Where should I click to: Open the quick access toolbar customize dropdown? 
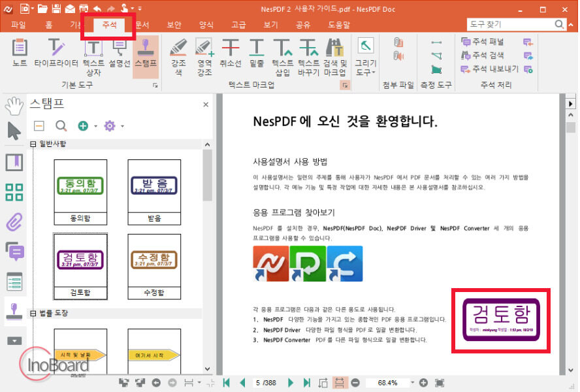[140, 8]
